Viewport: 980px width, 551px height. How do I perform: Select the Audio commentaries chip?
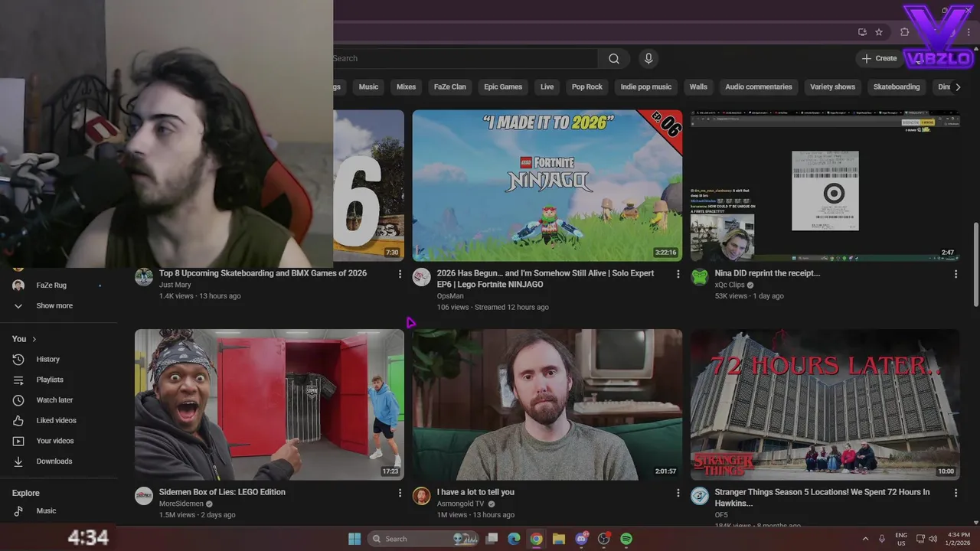point(759,87)
